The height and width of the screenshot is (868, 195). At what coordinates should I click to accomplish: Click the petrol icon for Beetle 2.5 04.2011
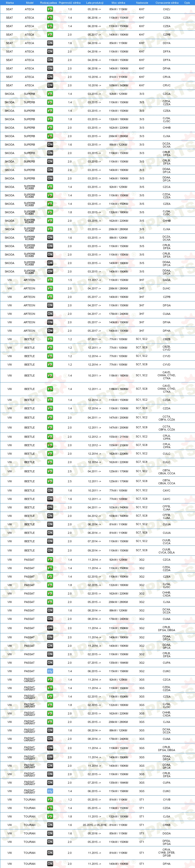(50, 471)
